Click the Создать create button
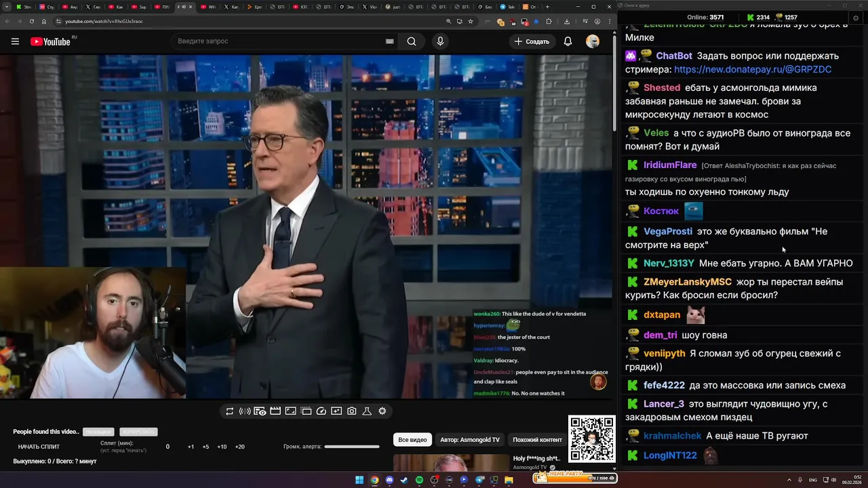The image size is (868, 488). (x=532, y=41)
